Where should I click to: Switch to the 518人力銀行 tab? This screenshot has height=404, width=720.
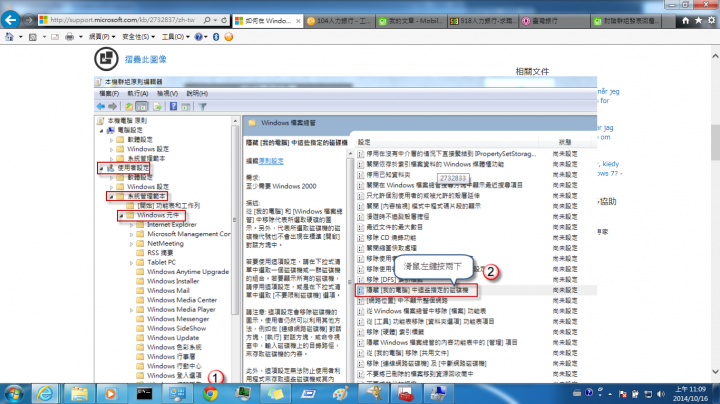pyautogui.click(x=483, y=21)
